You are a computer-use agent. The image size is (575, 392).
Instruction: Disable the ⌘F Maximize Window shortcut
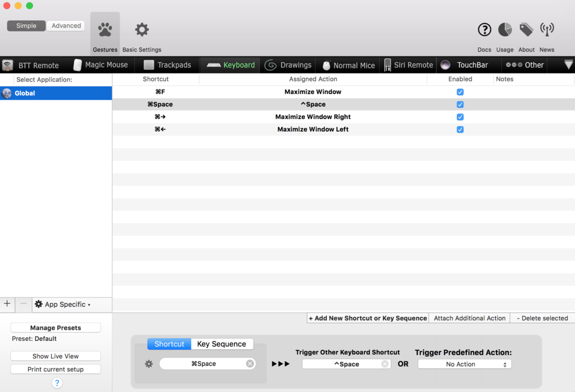[460, 92]
